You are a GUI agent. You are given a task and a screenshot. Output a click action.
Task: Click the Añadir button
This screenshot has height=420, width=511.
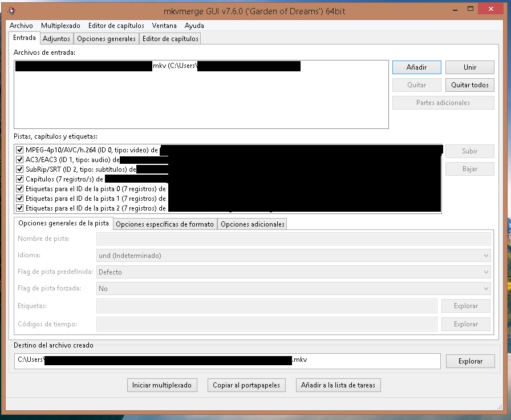[x=416, y=67]
